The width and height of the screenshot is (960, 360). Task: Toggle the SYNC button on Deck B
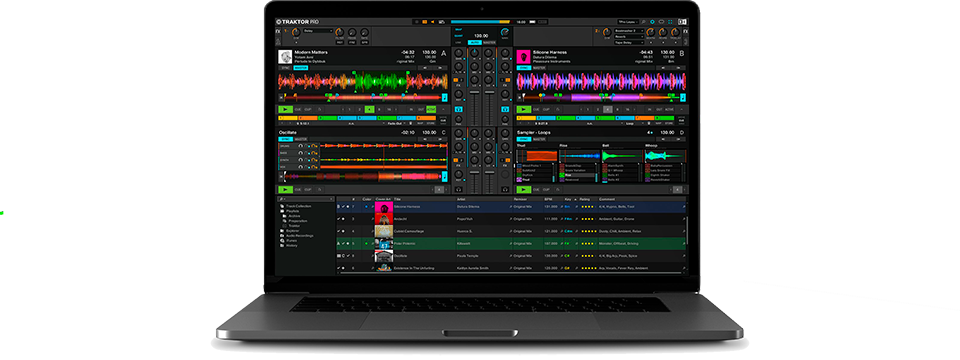tap(523, 68)
